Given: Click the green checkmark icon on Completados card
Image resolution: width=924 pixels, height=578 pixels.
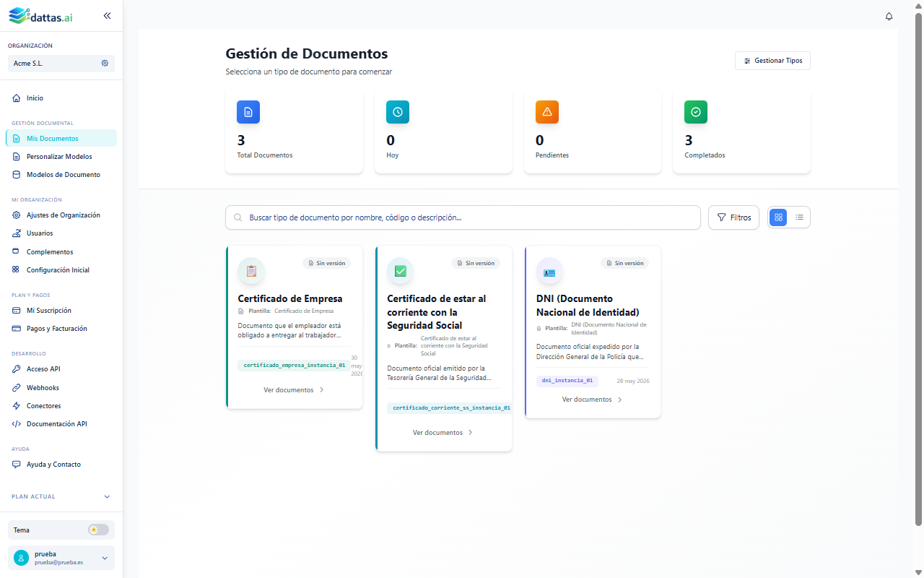Looking at the screenshot, I should [x=696, y=112].
